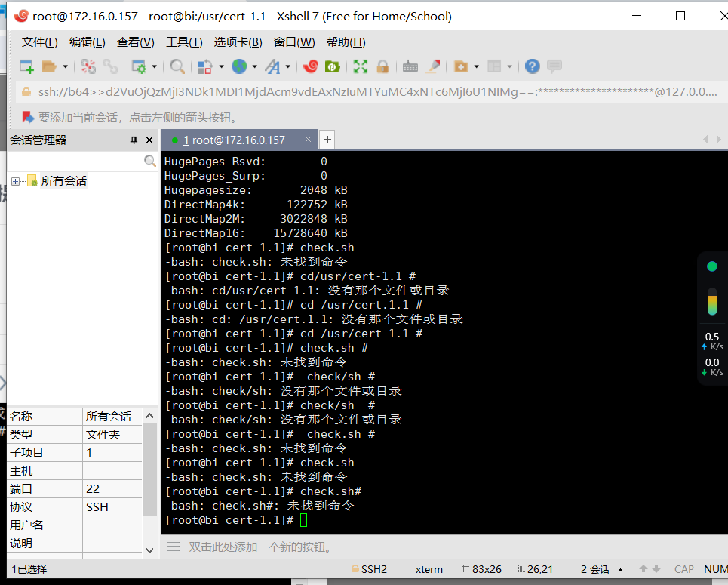The image size is (728, 585).
Task: Click the 协议 SSH value cell
Action: 112,507
